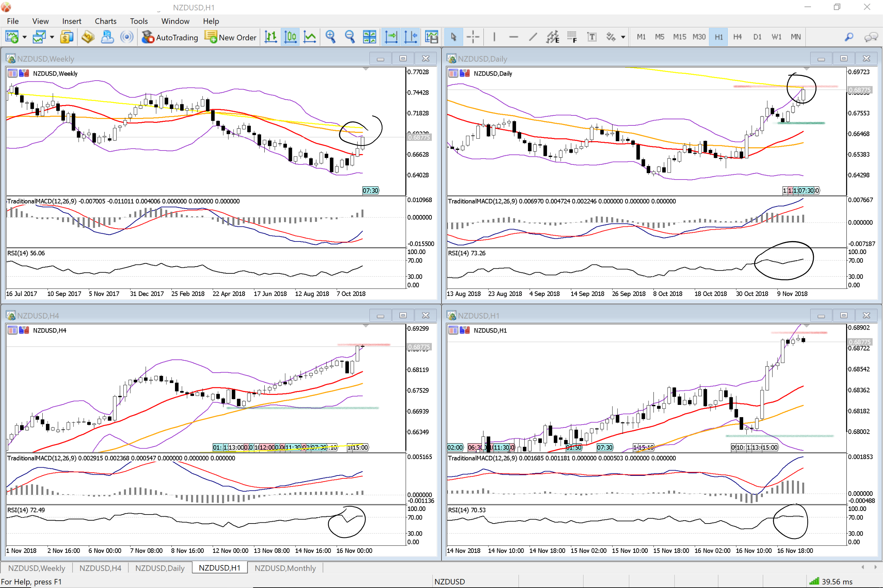Expand the new chart dropdown arrow
Screen dimensions: 883x588
25,37
